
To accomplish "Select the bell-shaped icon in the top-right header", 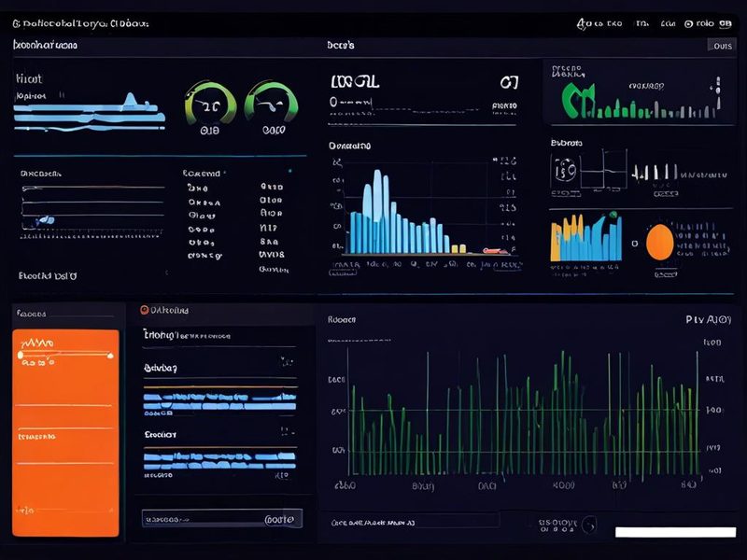I will (x=582, y=23).
